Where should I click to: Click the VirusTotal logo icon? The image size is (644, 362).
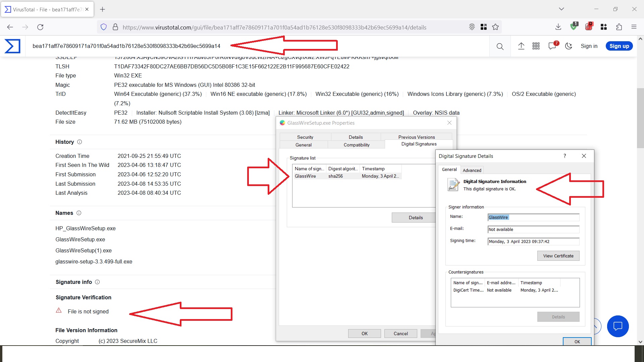pos(12,46)
